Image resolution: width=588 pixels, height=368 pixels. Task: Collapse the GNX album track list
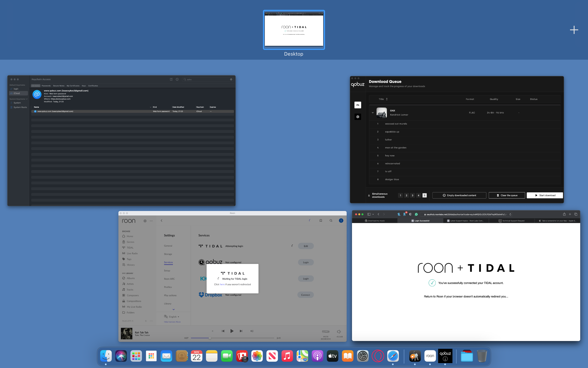[x=373, y=113]
